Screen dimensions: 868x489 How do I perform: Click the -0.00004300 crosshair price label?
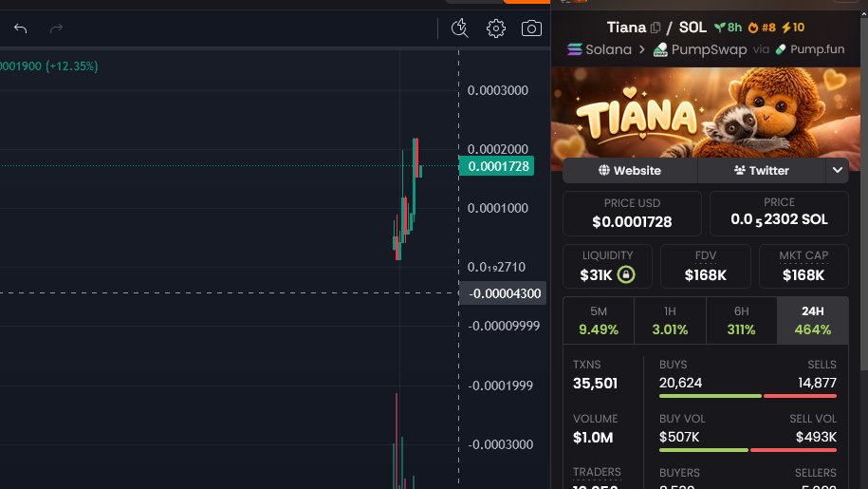(503, 293)
